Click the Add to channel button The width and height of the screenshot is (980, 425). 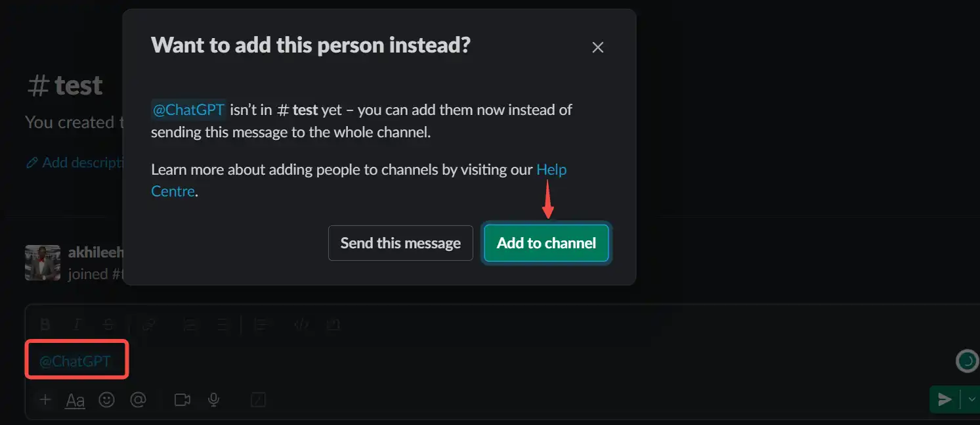[546, 243]
